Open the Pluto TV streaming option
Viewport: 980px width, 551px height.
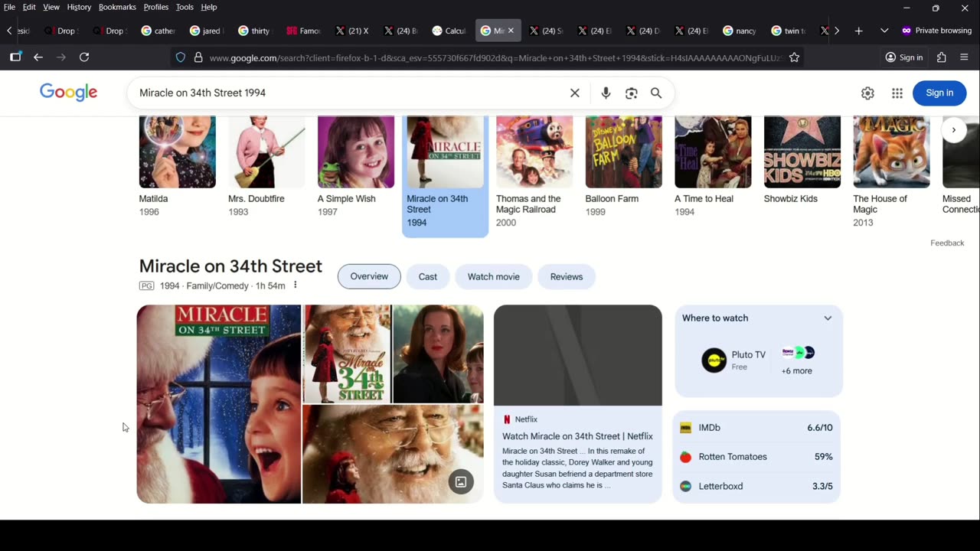click(734, 360)
